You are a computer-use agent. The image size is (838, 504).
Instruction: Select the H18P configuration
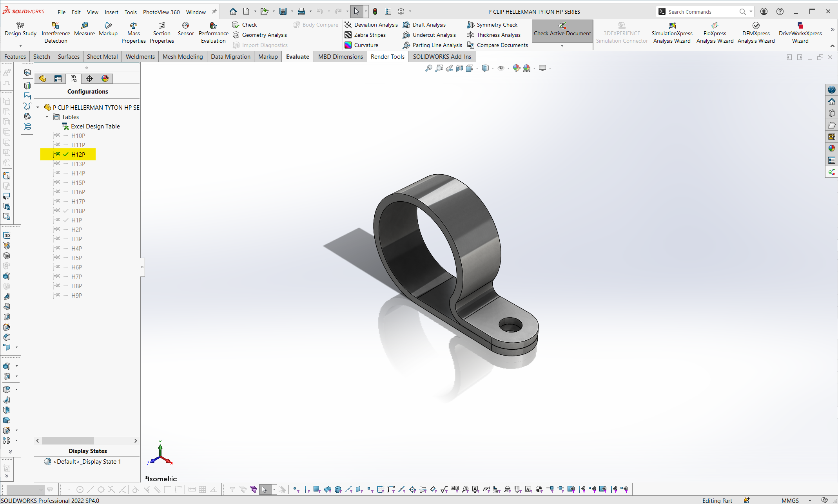coord(78,211)
